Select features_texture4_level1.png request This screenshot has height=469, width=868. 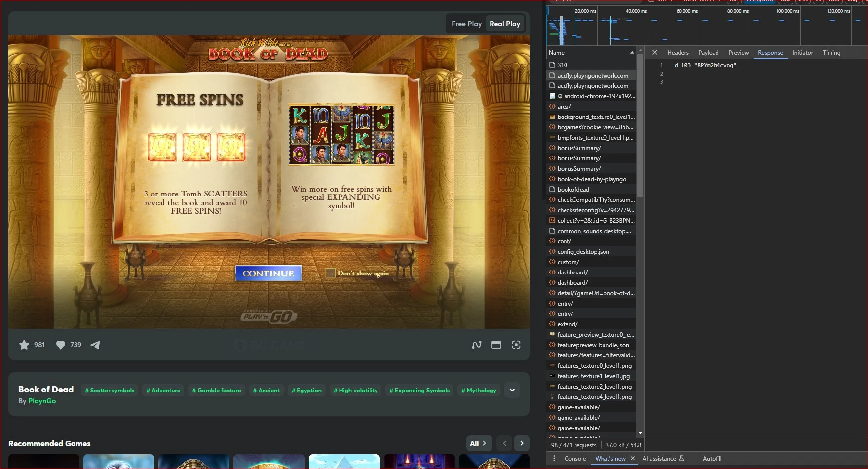click(x=591, y=396)
